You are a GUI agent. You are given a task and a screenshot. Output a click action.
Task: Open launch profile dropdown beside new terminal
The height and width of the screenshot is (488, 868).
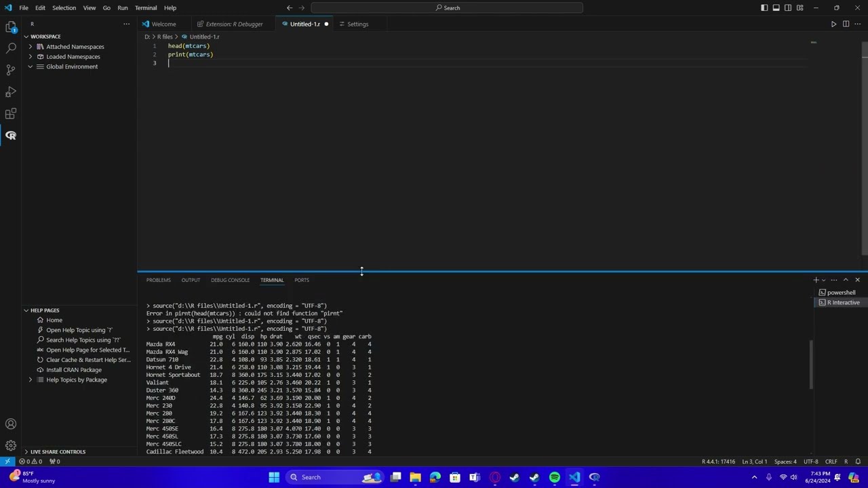point(824,280)
